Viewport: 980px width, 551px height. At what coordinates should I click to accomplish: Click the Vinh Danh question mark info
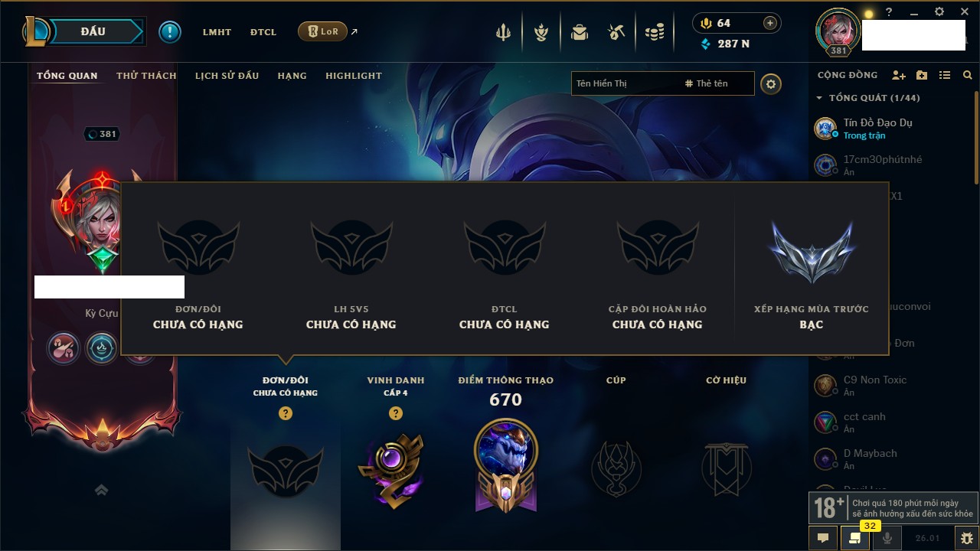(396, 413)
